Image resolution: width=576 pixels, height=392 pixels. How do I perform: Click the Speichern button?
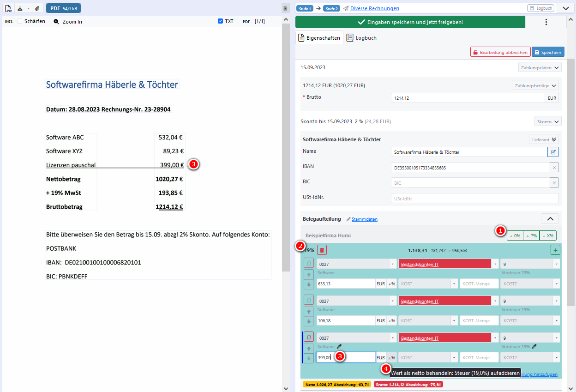(548, 52)
